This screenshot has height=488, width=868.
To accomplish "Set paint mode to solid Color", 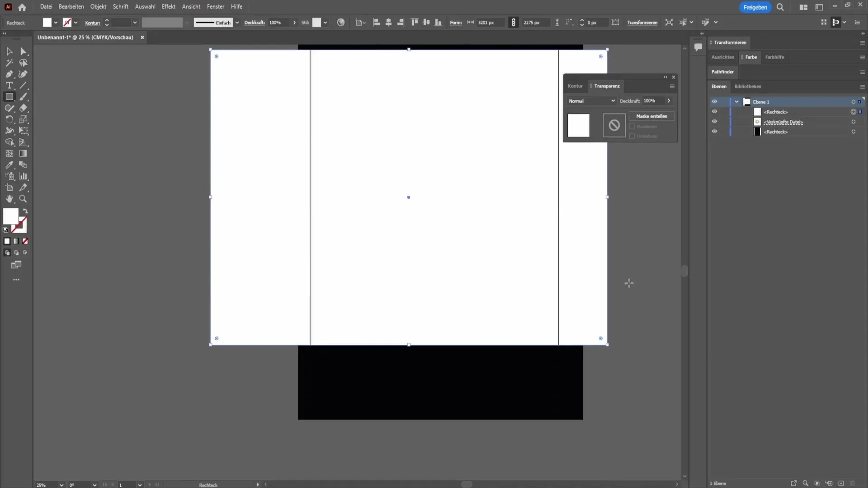I will [x=7, y=241].
